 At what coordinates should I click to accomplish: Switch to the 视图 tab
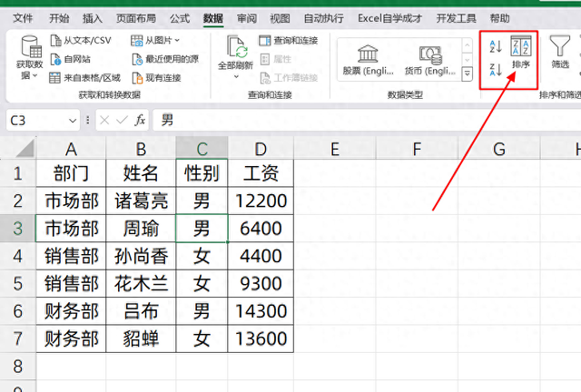point(280,18)
